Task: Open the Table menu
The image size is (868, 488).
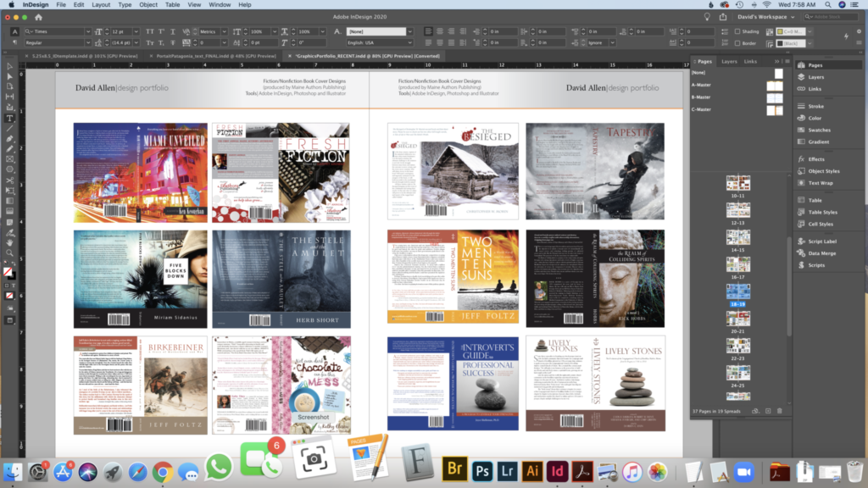Action: click(x=172, y=4)
